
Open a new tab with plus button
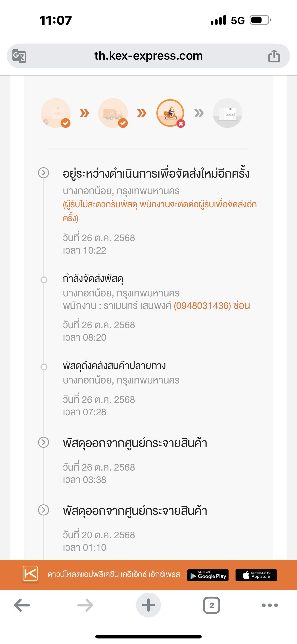148,605
